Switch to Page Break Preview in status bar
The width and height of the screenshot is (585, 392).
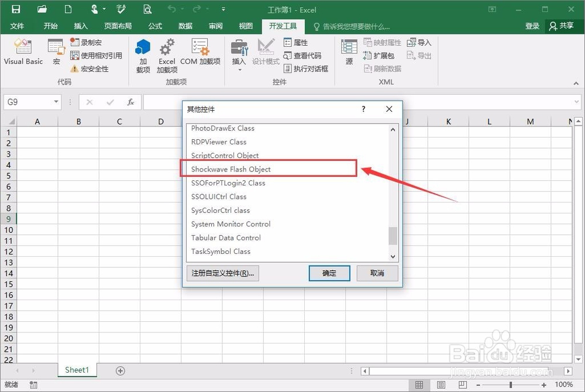click(463, 384)
